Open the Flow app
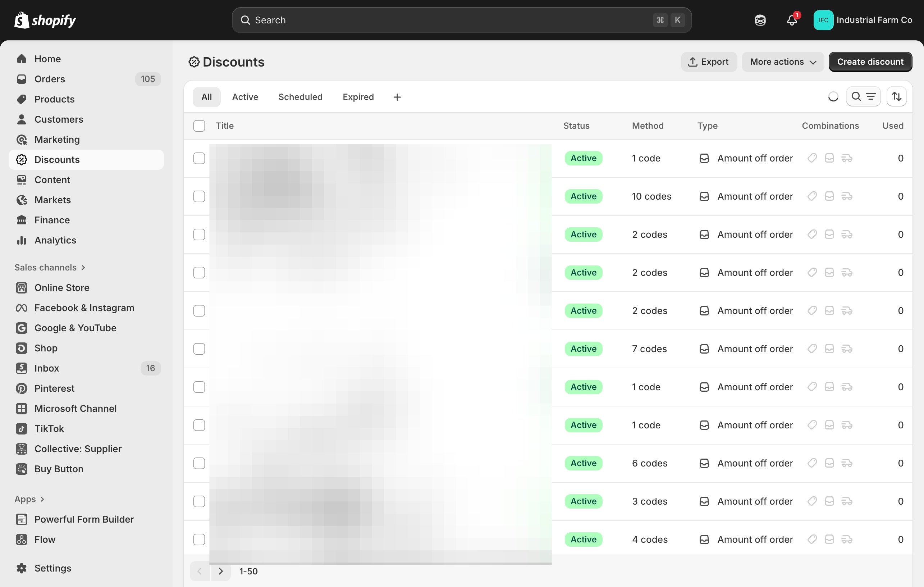The width and height of the screenshot is (924, 587). coord(45,539)
